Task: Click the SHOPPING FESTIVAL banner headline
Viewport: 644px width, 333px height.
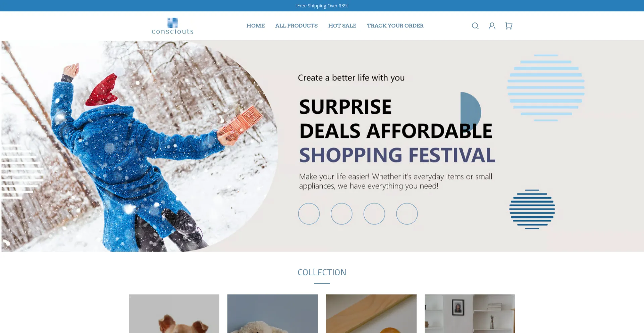Action: pos(397,155)
